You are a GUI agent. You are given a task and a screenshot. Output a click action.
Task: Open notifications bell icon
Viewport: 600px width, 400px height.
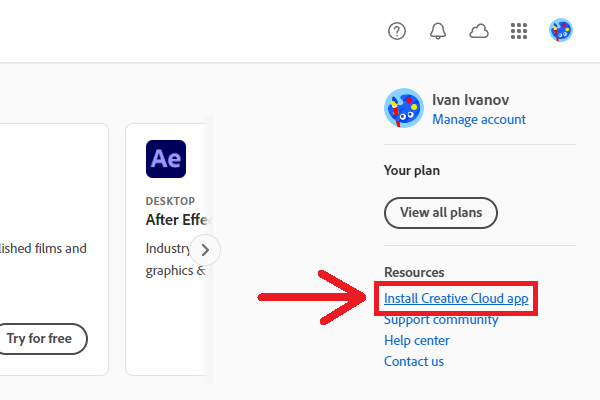[x=438, y=31]
